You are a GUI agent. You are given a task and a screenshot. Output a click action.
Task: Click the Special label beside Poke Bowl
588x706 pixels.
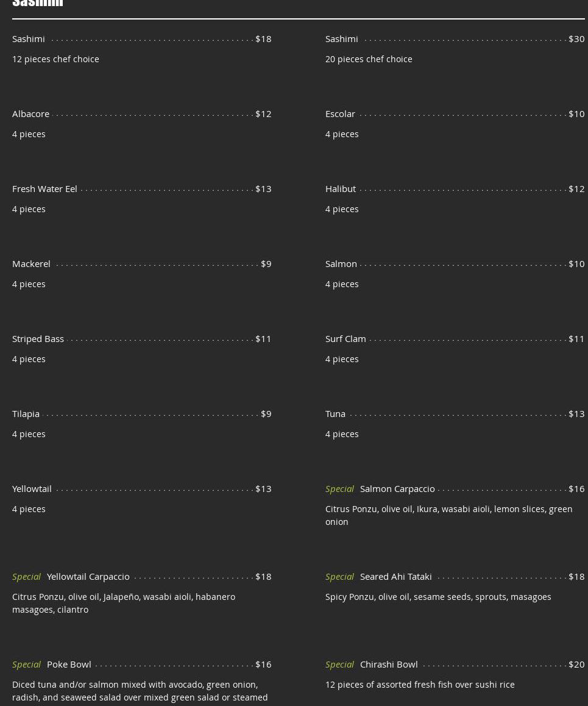[26, 664]
